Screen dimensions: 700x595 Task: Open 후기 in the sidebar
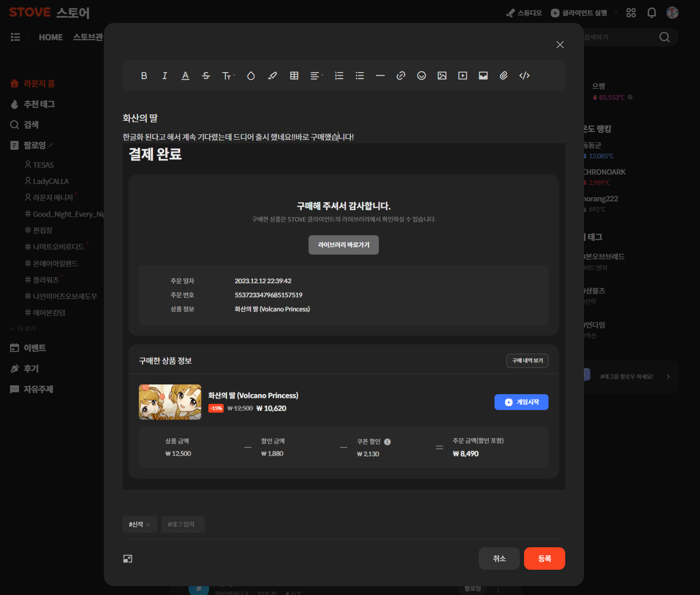[x=25, y=368]
